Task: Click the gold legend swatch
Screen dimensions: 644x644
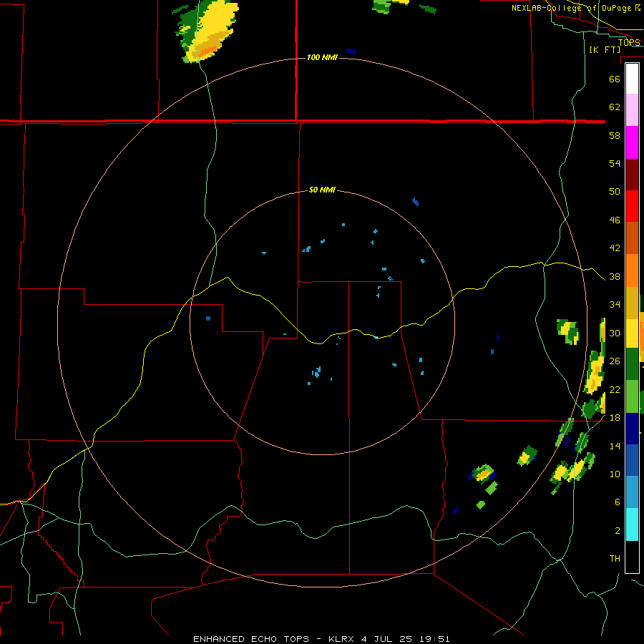Action: 632,303
